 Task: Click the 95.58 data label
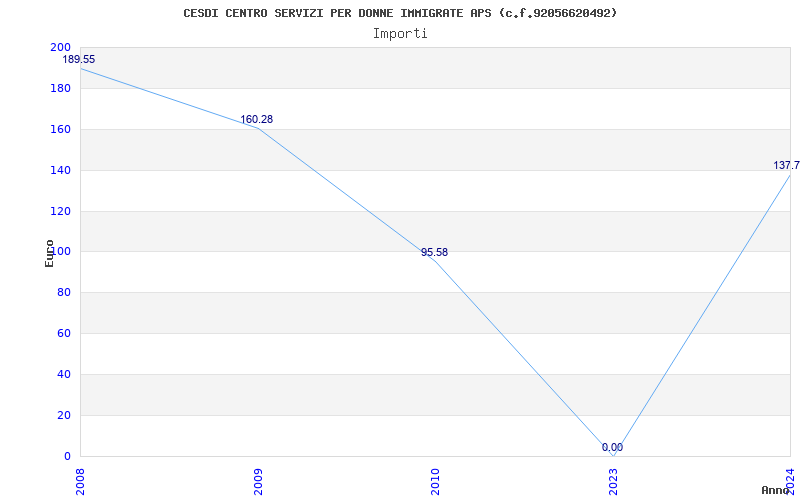click(434, 252)
